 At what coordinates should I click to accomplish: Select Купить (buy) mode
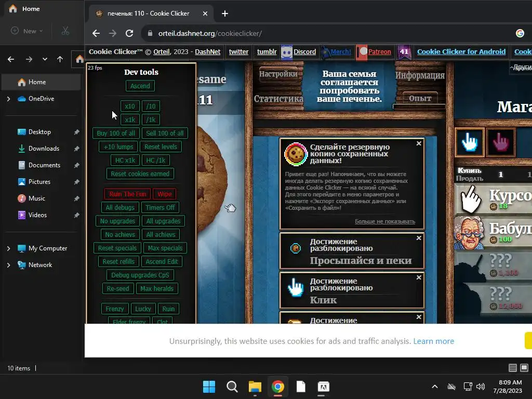pyautogui.click(x=469, y=170)
